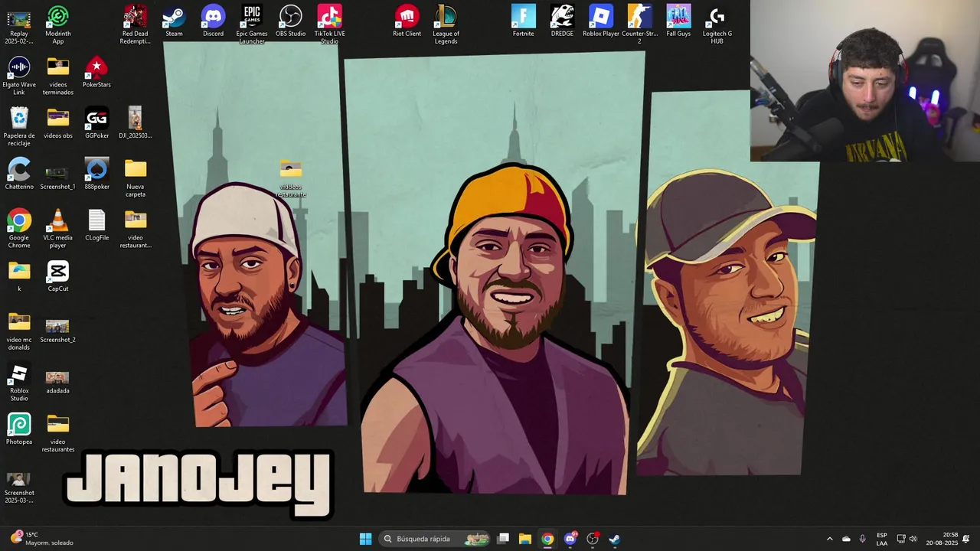Select the Google Chrome desktop shortcut
The height and width of the screenshot is (551, 980).
point(19,229)
